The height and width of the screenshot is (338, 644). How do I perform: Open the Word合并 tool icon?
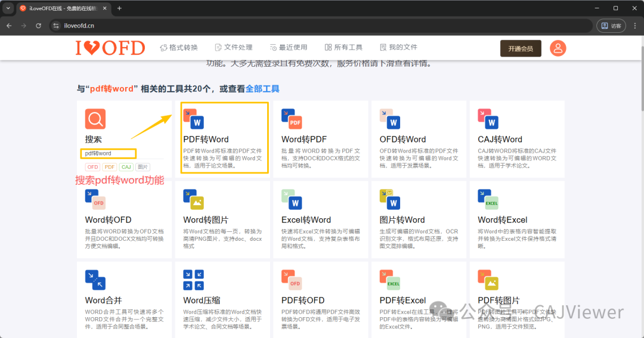[x=95, y=280]
